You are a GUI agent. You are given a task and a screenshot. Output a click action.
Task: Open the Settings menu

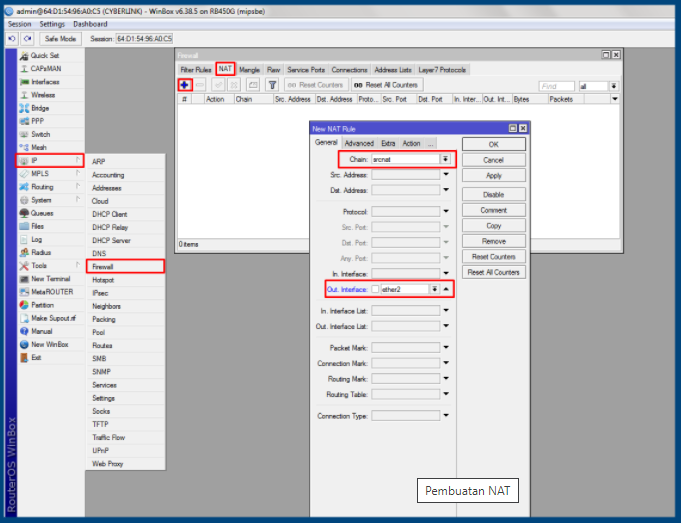52,24
